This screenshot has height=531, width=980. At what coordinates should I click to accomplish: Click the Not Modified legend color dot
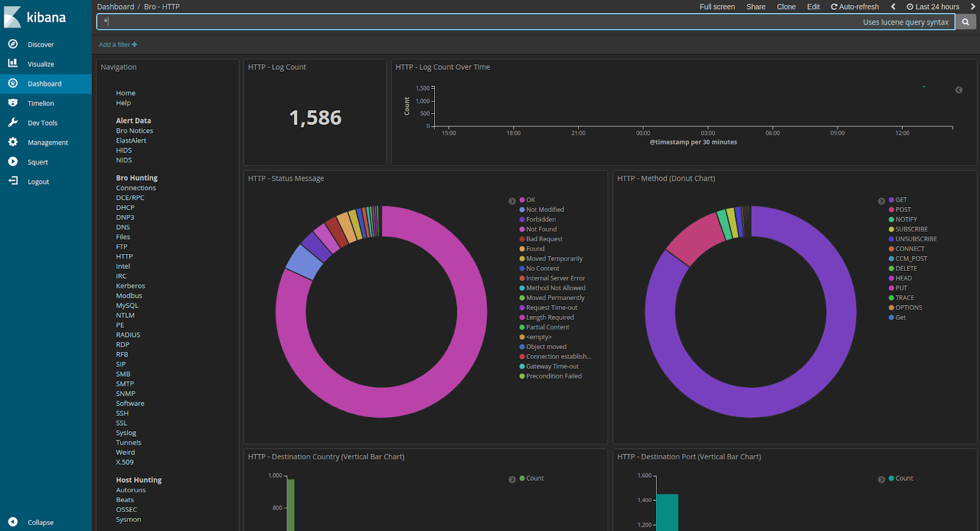coord(522,209)
